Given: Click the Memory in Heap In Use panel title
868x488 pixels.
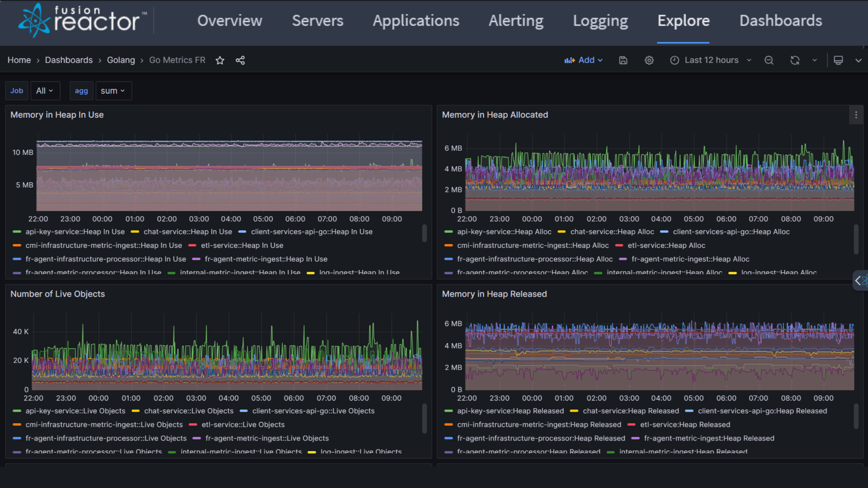Looking at the screenshot, I should [x=57, y=115].
